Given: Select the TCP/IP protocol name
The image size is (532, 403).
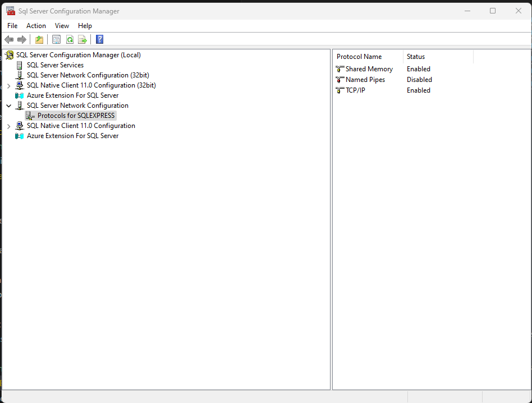Looking at the screenshot, I should pyautogui.click(x=355, y=90).
